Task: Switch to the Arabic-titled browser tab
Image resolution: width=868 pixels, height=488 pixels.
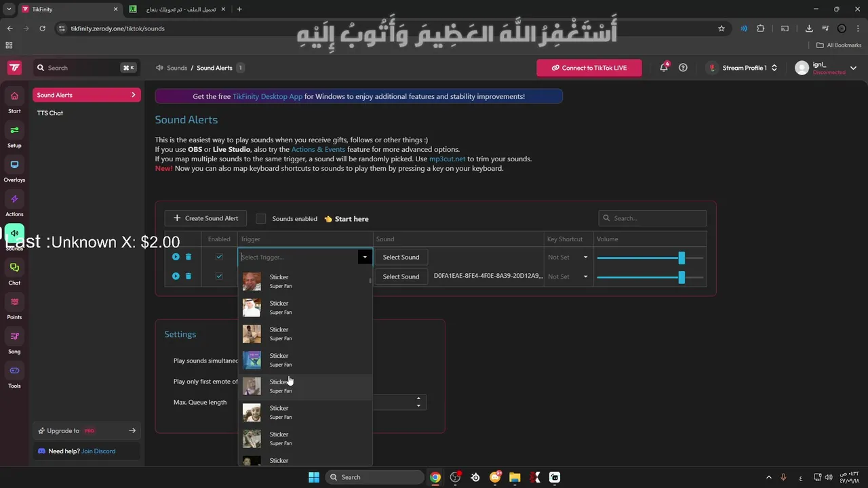Action: 176,9
